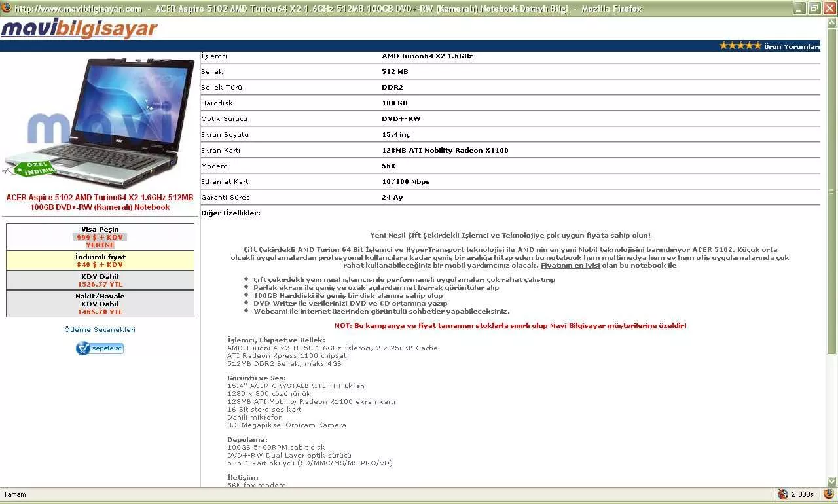Click the 'Ekran Kartı' row label

(221, 150)
